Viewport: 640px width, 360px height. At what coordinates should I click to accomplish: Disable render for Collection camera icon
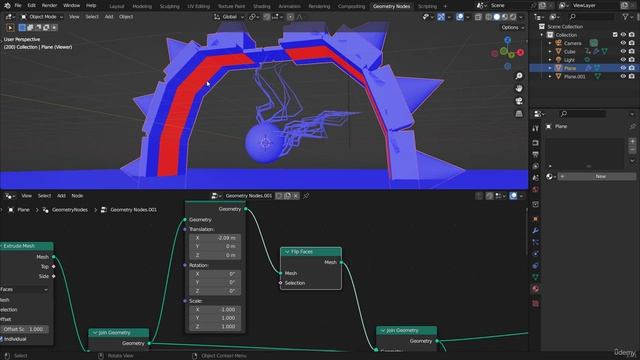[631, 35]
